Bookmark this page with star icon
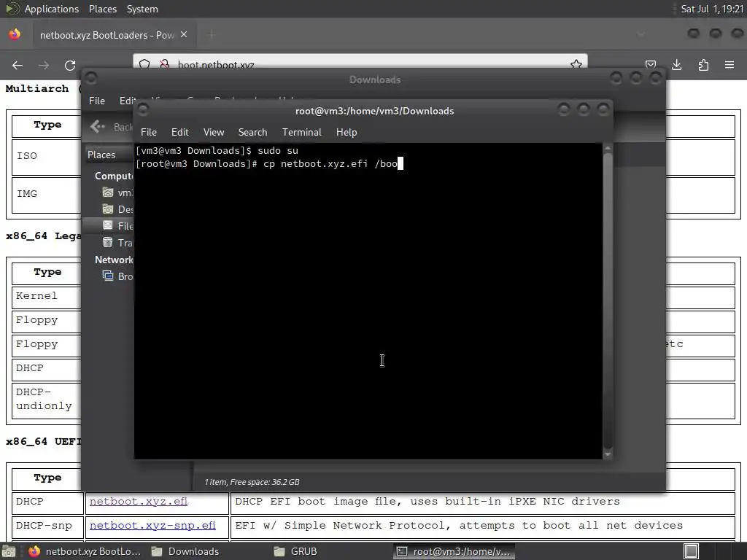Image resolution: width=747 pixels, height=560 pixels. tap(576, 64)
